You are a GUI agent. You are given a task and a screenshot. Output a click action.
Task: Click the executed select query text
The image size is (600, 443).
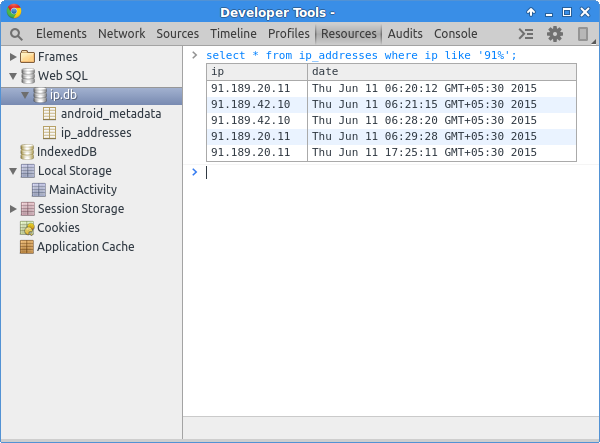[x=361, y=55]
